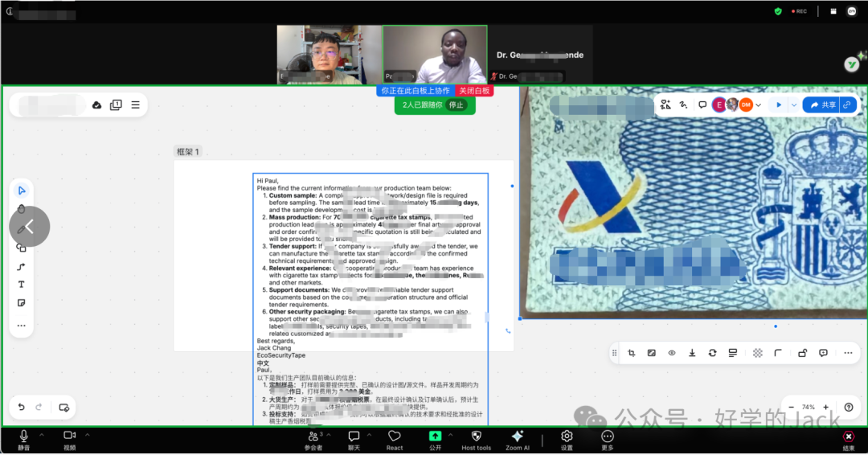This screenshot has width=868, height=455.
Task: Undo the last whiteboard action
Action: (x=21, y=408)
